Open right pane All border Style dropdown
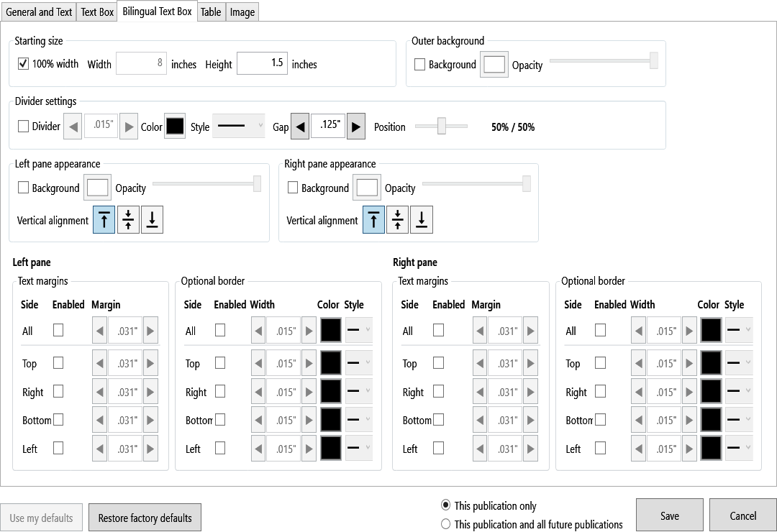Screen dimensions: 777x532 coord(739,330)
